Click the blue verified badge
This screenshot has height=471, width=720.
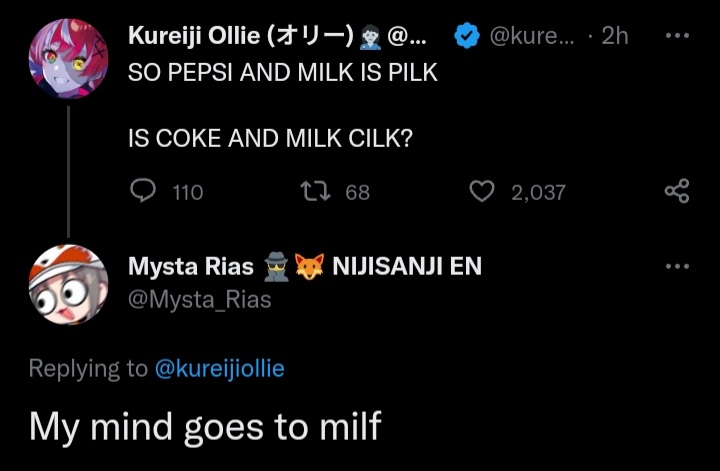click(x=466, y=35)
